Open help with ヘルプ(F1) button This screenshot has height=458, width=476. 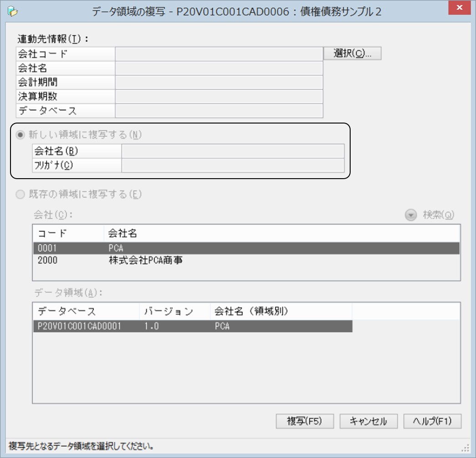tap(432, 421)
